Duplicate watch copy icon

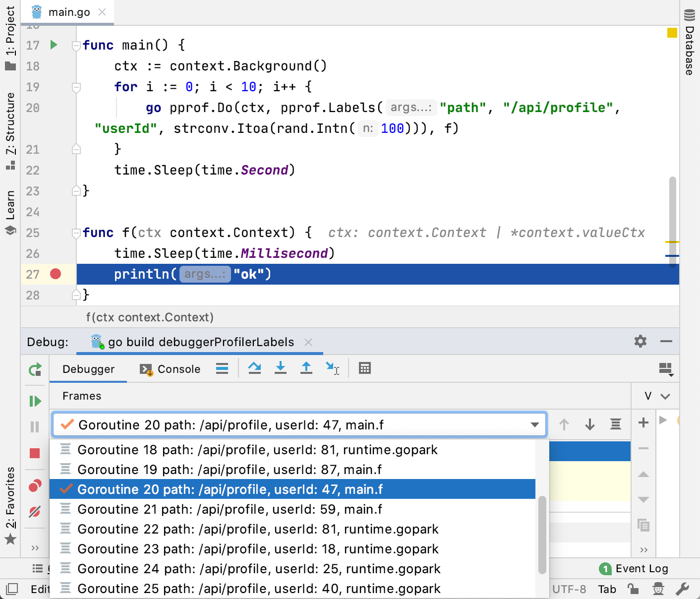[x=643, y=525]
